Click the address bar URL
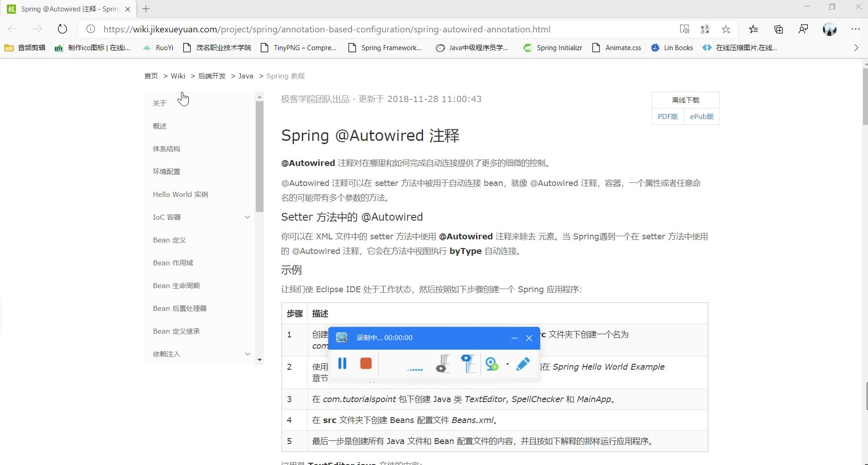 [327, 29]
